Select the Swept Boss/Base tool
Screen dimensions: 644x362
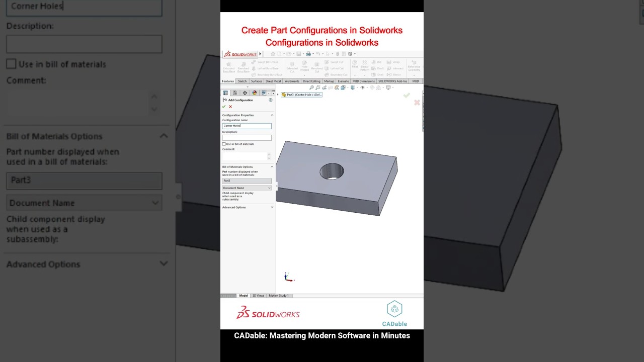265,62
